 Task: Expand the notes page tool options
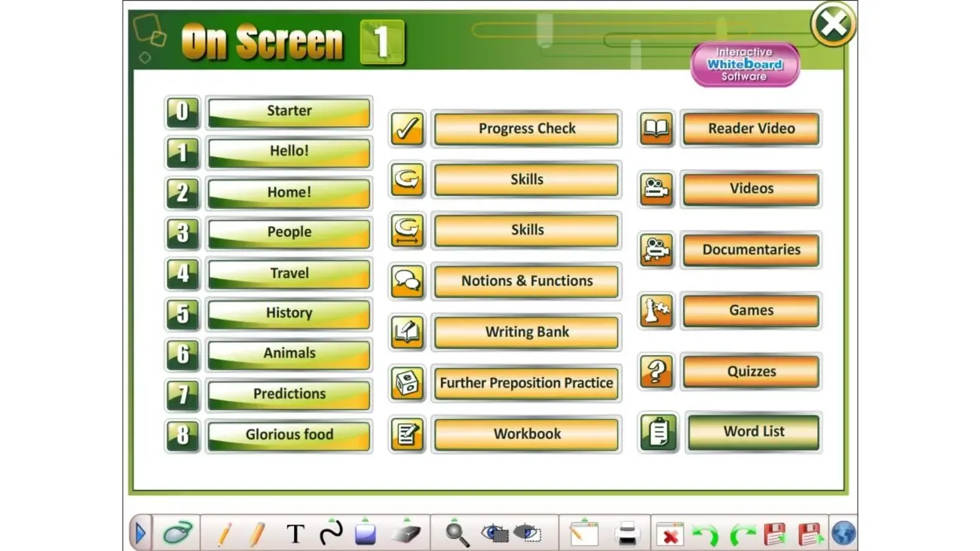[x=586, y=520]
